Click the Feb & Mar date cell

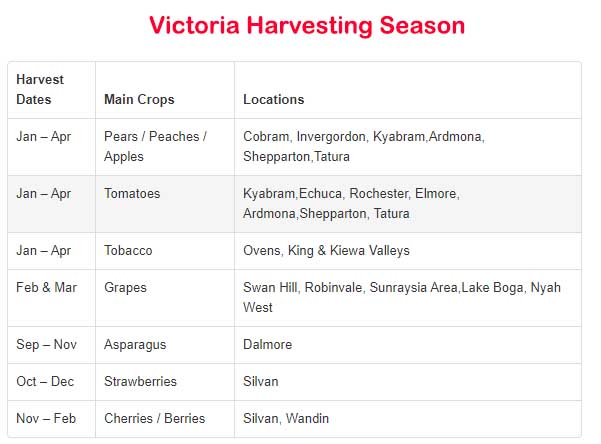[51, 298]
